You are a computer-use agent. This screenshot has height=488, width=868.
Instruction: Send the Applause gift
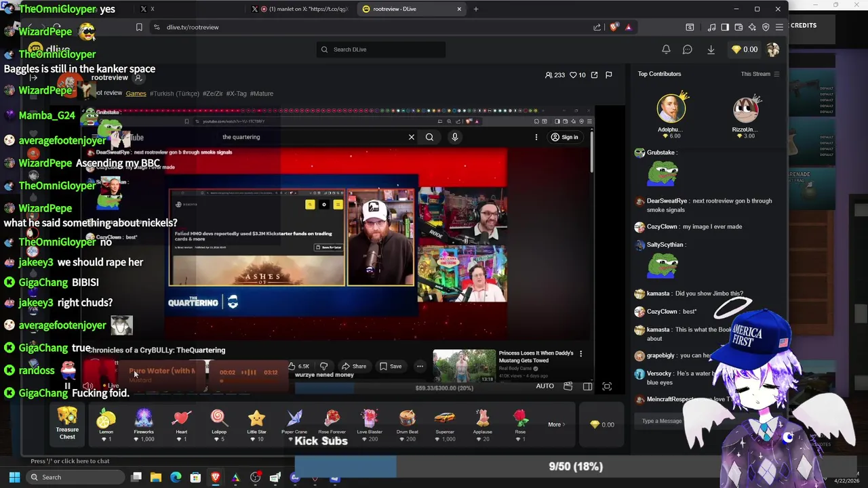point(482,426)
